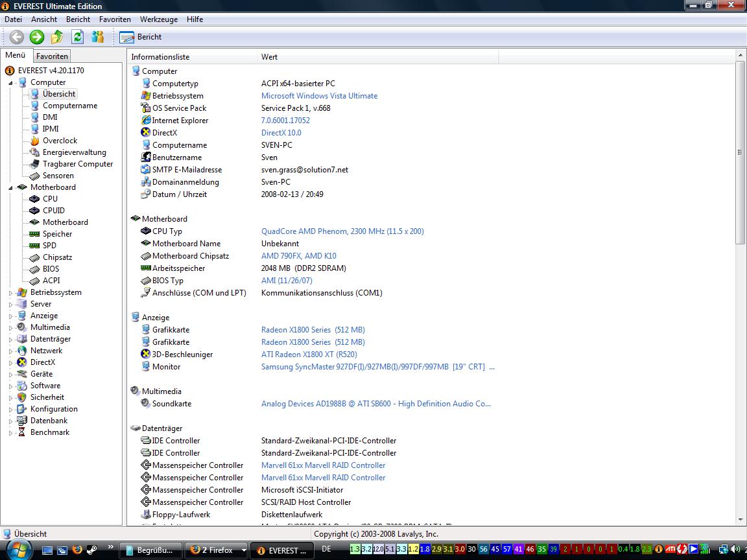Click the Up-level arrow toolbar icon

(x=56, y=37)
